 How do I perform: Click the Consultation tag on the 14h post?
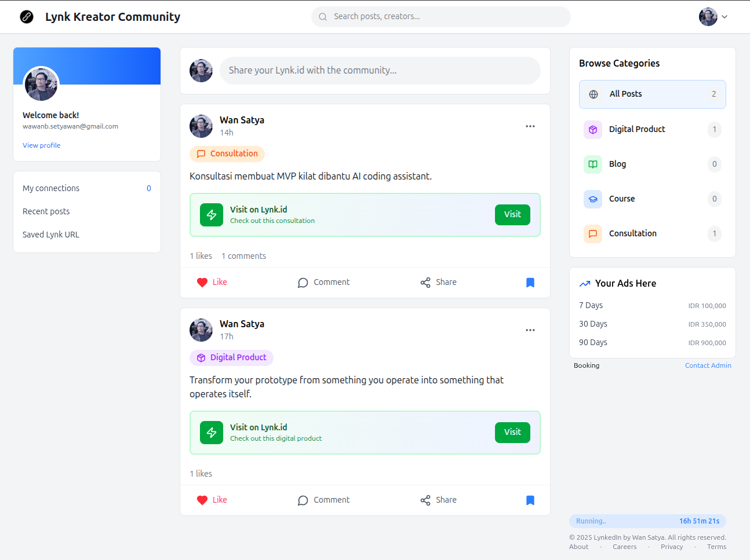[x=227, y=153]
